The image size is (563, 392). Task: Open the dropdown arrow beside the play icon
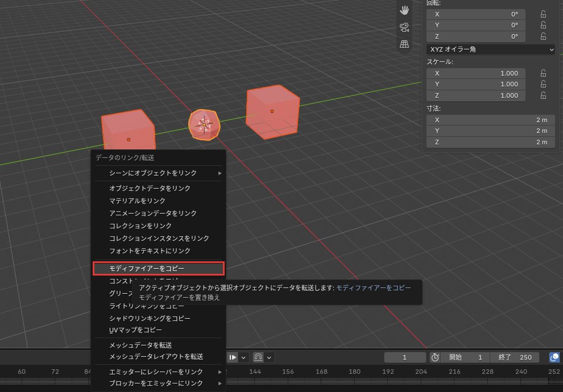click(243, 357)
